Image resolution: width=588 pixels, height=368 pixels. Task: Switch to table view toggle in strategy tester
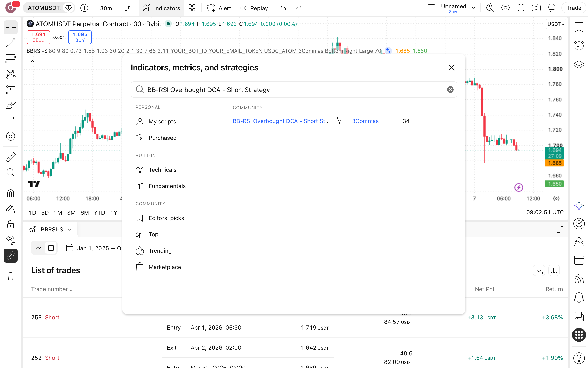tap(51, 248)
